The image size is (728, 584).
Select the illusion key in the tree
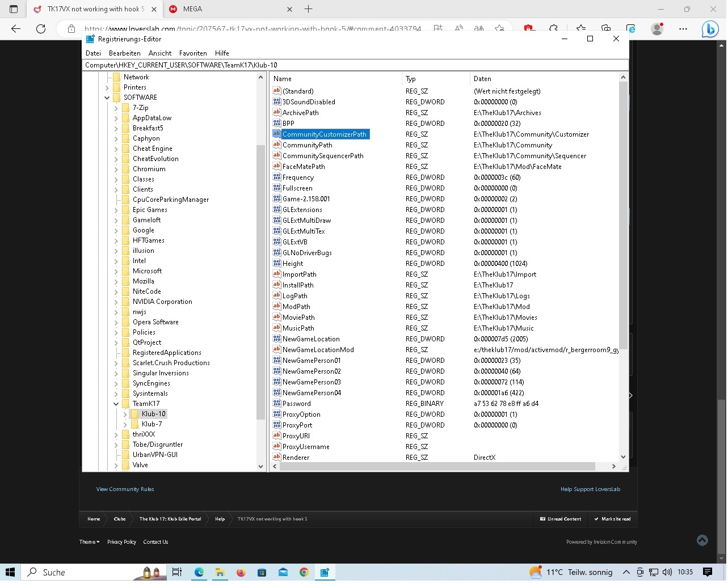click(144, 251)
